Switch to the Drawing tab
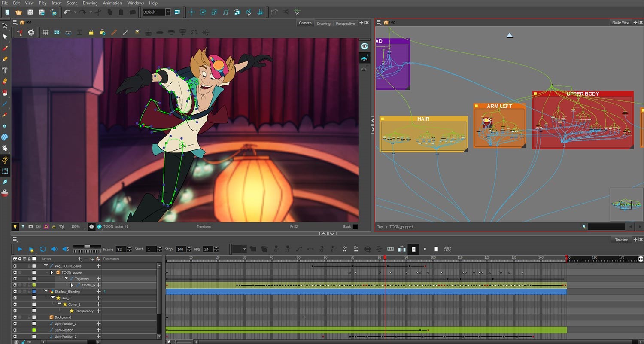Viewport: 644px width, 344px height. (324, 23)
